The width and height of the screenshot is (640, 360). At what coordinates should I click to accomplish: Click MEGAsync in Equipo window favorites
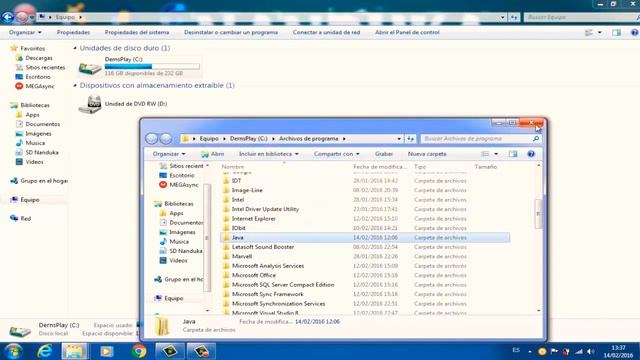point(40,86)
